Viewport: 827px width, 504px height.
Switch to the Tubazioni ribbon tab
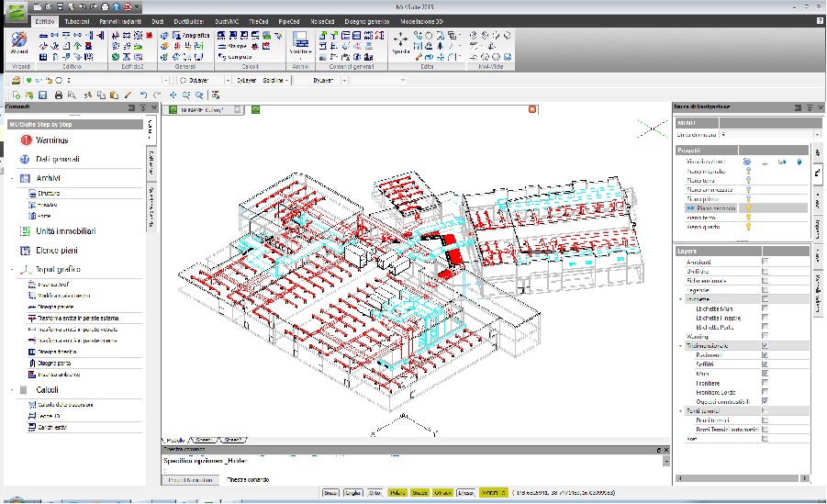[x=77, y=22]
